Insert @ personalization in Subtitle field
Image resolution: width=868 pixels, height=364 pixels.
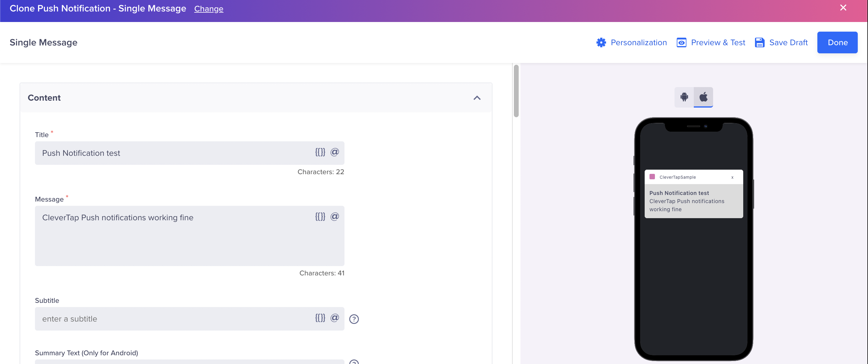pos(335,318)
